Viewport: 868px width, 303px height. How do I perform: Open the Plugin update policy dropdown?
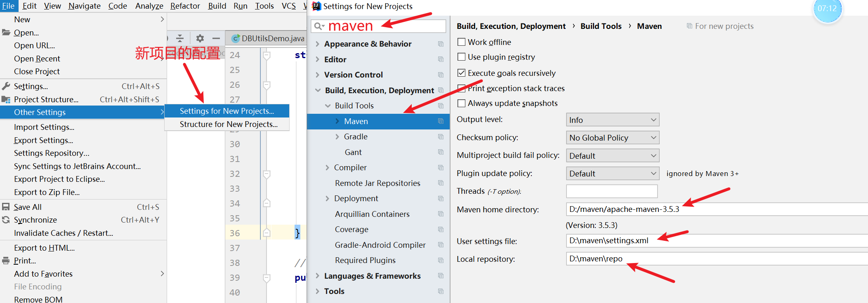point(613,174)
